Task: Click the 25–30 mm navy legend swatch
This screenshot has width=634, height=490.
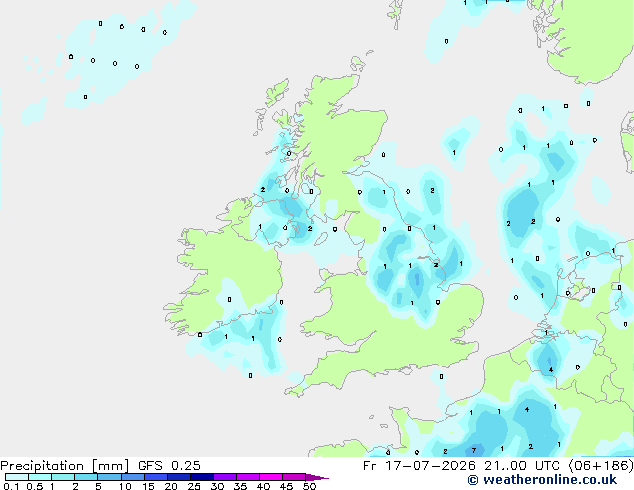Action: (202, 477)
